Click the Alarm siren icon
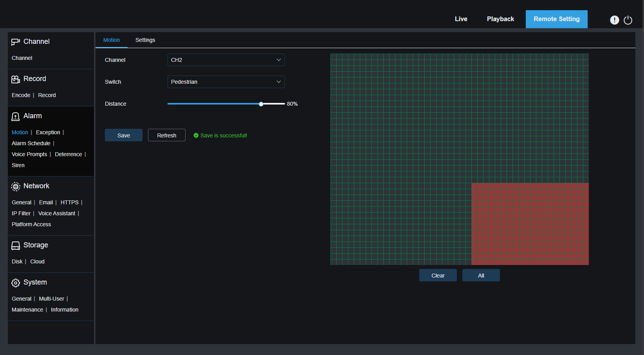The height and width of the screenshot is (355, 644). click(15, 117)
